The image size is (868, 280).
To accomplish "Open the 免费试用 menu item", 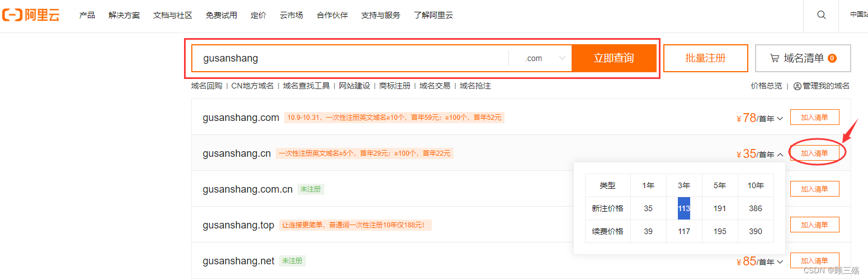I will coord(221,15).
